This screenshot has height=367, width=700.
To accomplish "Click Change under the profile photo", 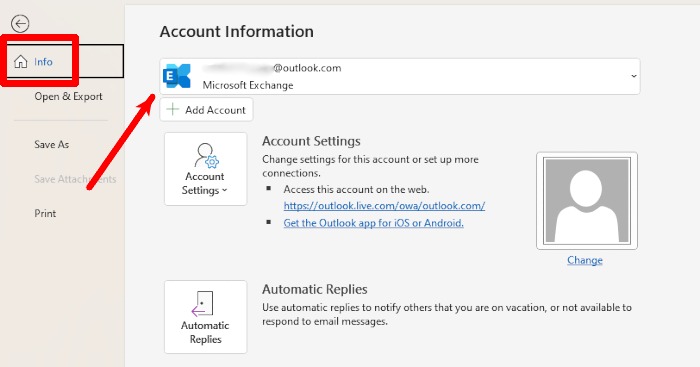I will [x=585, y=260].
